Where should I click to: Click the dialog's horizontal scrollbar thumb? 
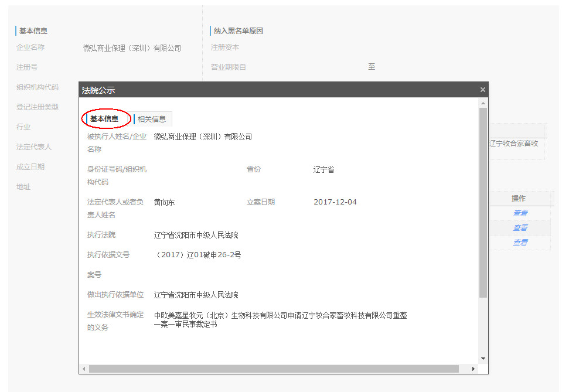(x=273, y=369)
